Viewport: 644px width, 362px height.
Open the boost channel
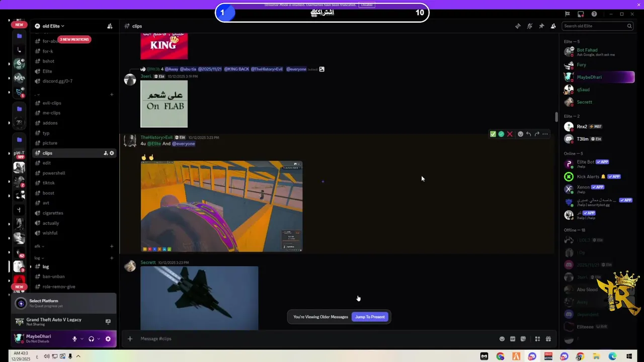click(74, 193)
